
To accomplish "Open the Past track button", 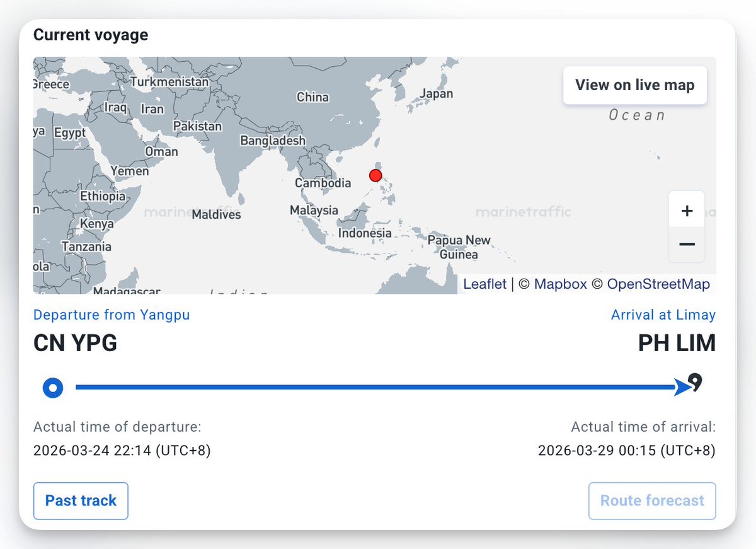I will (81, 501).
